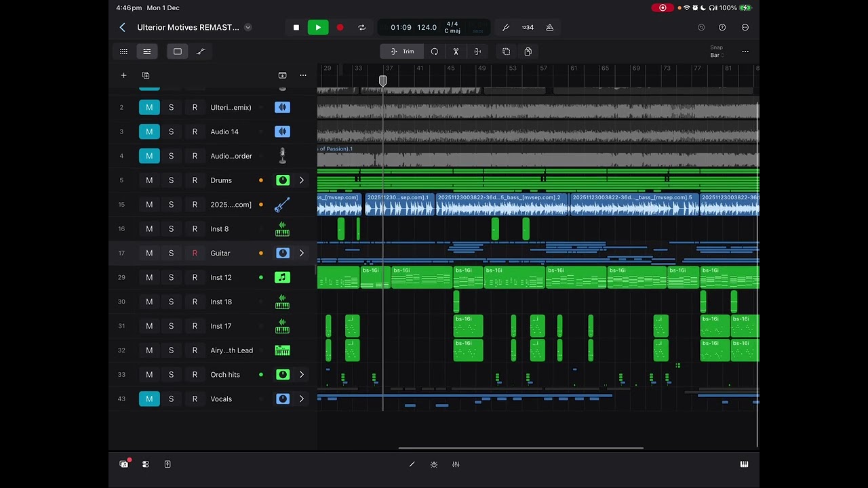Viewport: 868px width, 488px height.
Task: Click the horizontal timeline scrollbar
Action: pyautogui.click(x=520, y=448)
